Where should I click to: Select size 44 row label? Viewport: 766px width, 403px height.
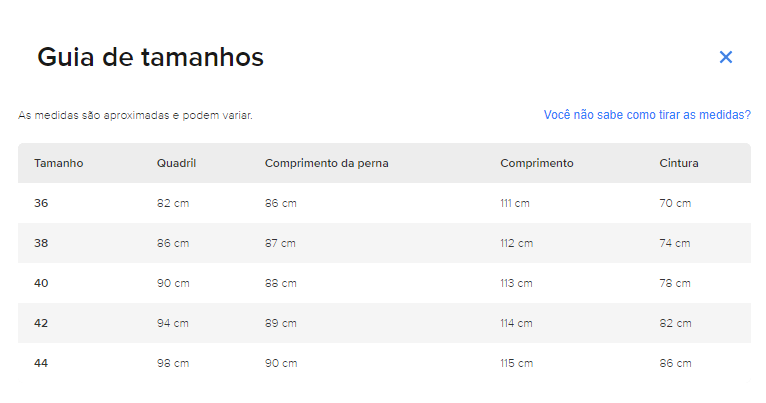41,363
